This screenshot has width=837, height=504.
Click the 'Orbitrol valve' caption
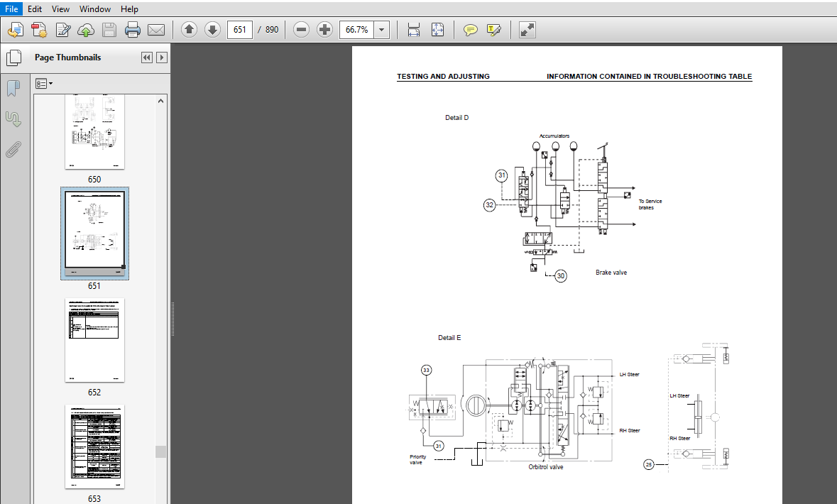click(x=545, y=466)
